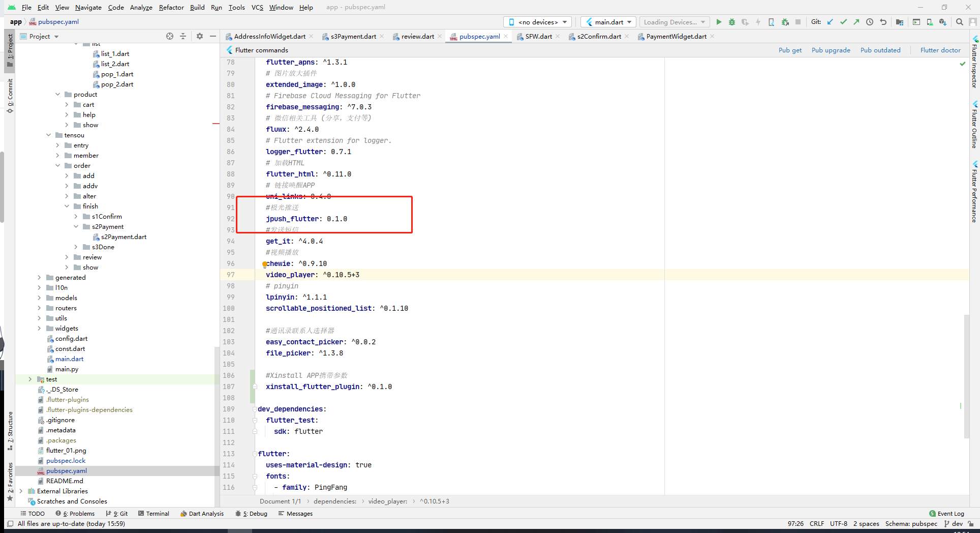Click the Attach Debugger to process icon
Image resolution: width=980 pixels, height=533 pixels.
785,22
